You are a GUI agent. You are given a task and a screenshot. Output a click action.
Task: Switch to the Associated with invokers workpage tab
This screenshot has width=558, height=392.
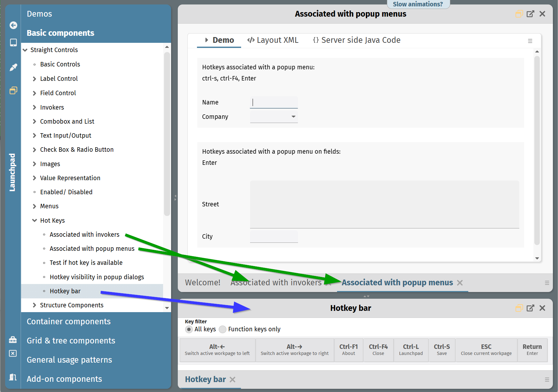[276, 283]
